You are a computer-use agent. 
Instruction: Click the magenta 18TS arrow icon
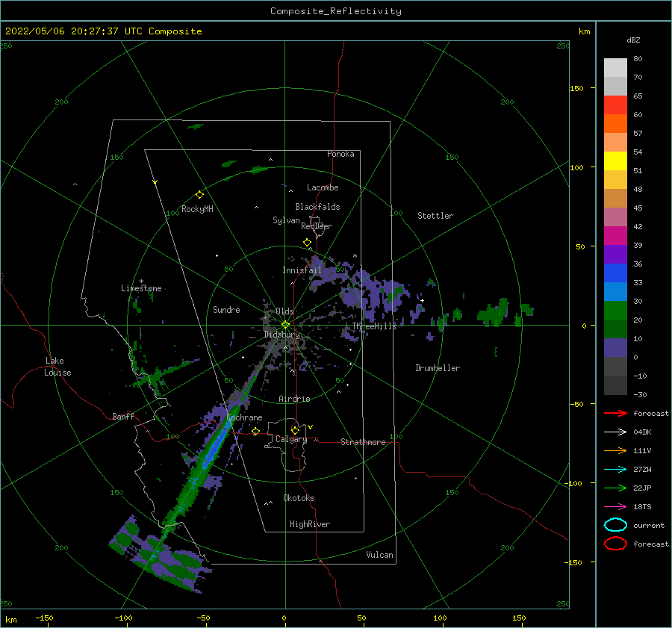pyautogui.click(x=615, y=507)
